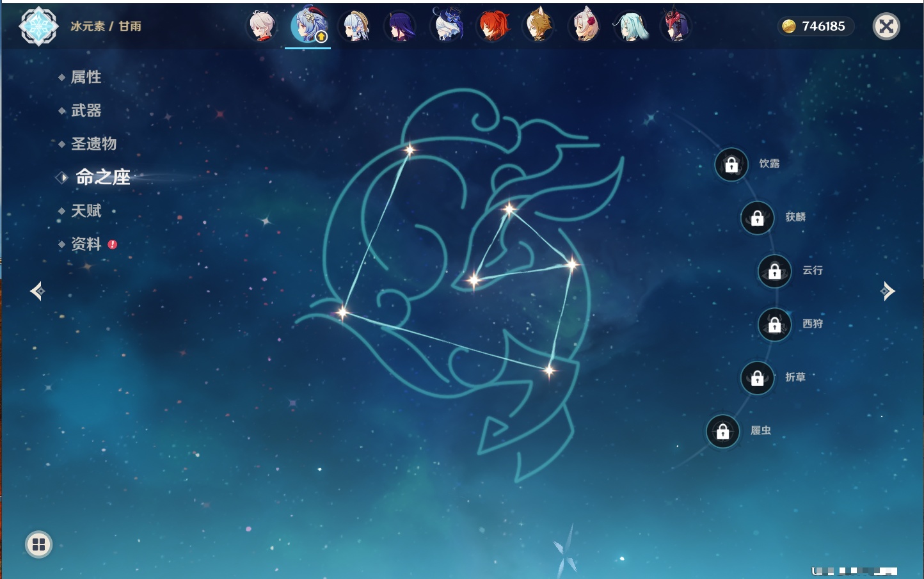Select the red-masked Kujou Sara avatar
Viewport: 924px width, 579px height.
[676, 26]
